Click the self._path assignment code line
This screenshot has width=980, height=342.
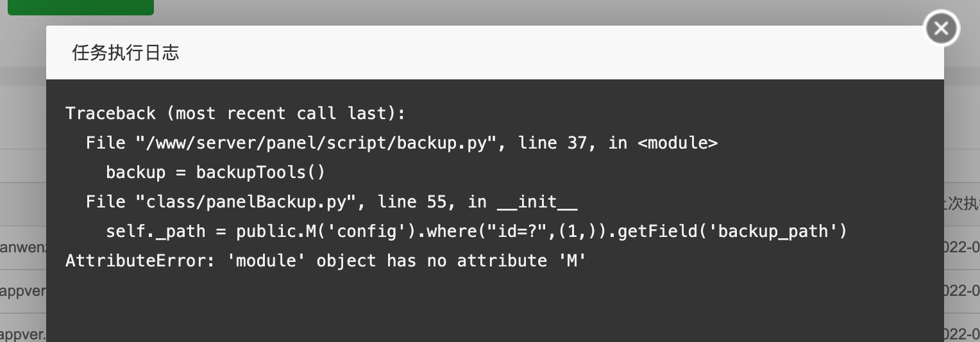pos(477,231)
